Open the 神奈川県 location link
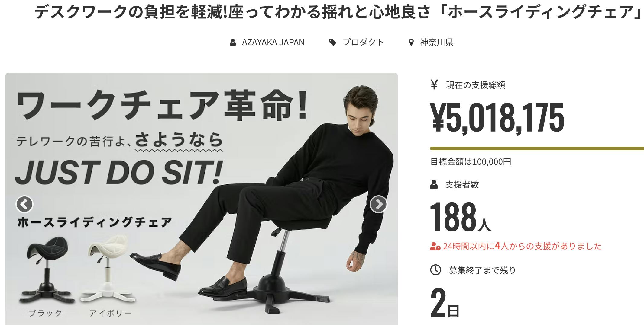Image resolution: width=644 pixels, height=325 pixels. pyautogui.click(x=437, y=42)
